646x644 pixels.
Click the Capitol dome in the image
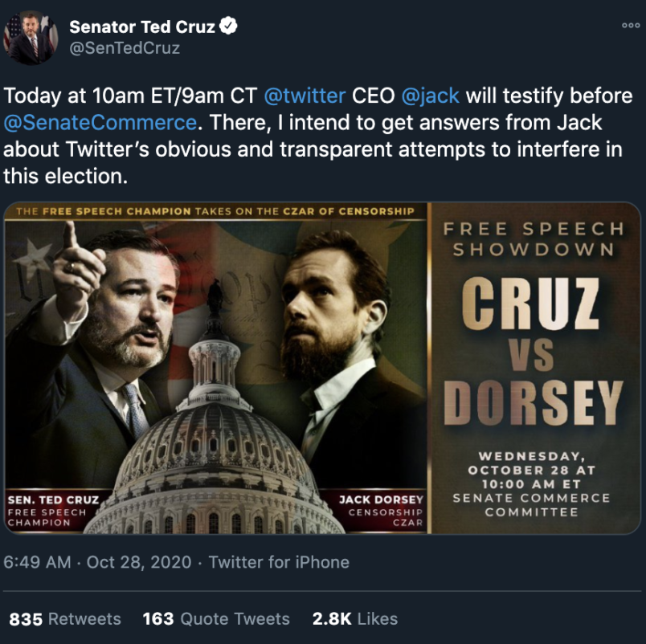[x=215, y=434]
